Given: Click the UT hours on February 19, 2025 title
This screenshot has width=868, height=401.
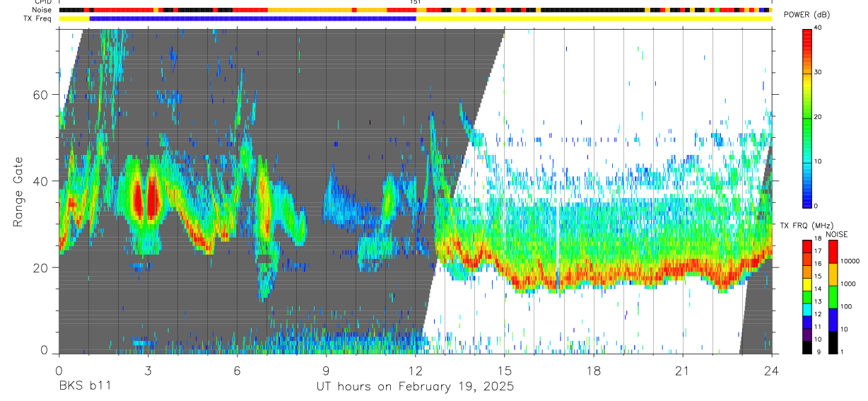Looking at the screenshot, I should pos(415,387).
